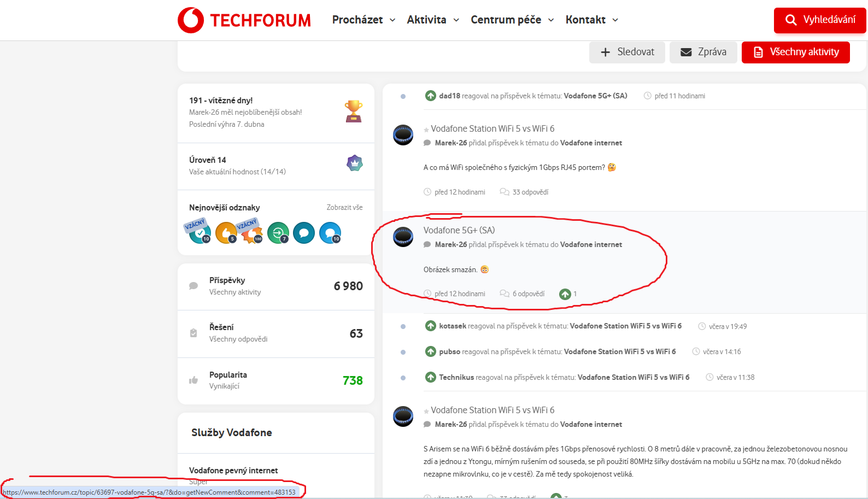Viewport: 868px width, 499px height.
Task: Click Marek-26 avatar beside first WiFi post
Action: (x=403, y=135)
